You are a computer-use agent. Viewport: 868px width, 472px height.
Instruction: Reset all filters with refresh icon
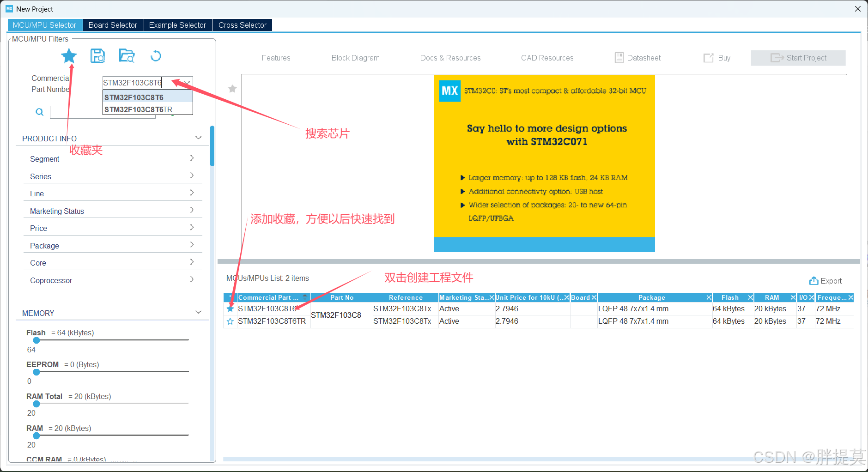(156, 56)
